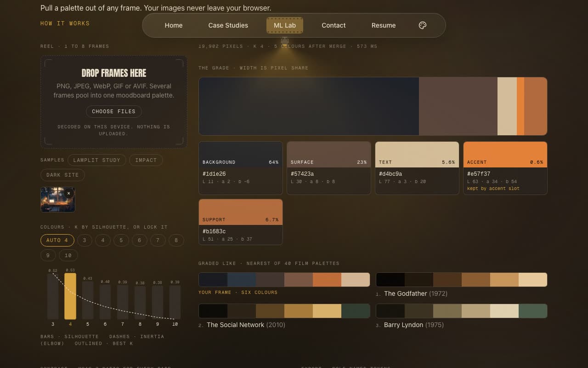Lock colour count to 8 pill

176,240
